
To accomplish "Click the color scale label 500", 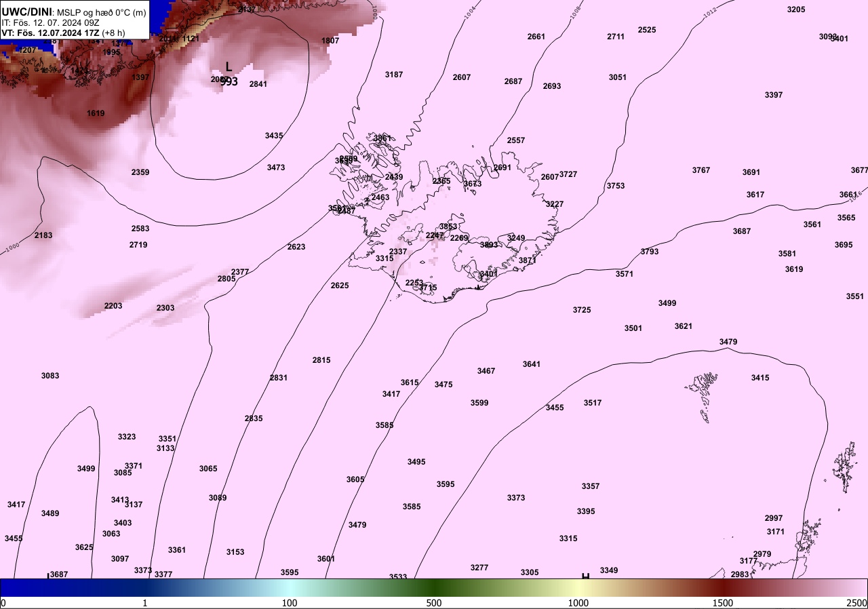I will click(434, 603).
